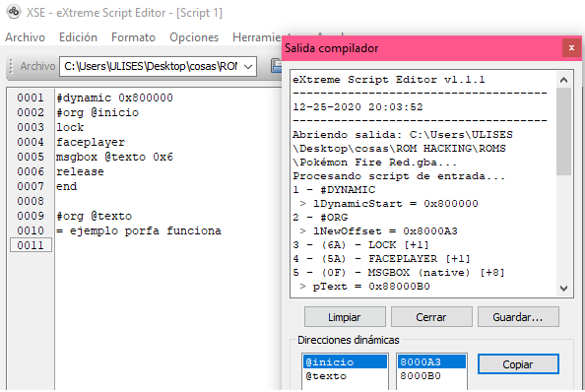Click line 'msgbox @texto 0x6'
Screen dimensions: 585x392
(x=114, y=157)
